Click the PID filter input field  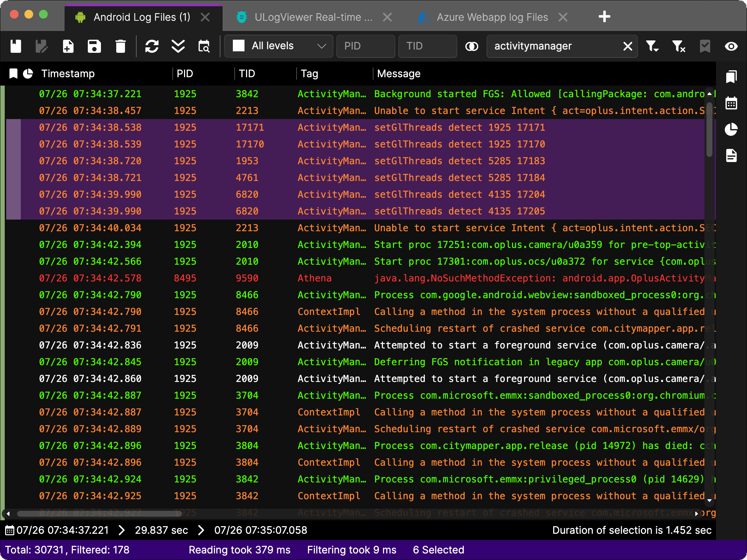point(365,46)
